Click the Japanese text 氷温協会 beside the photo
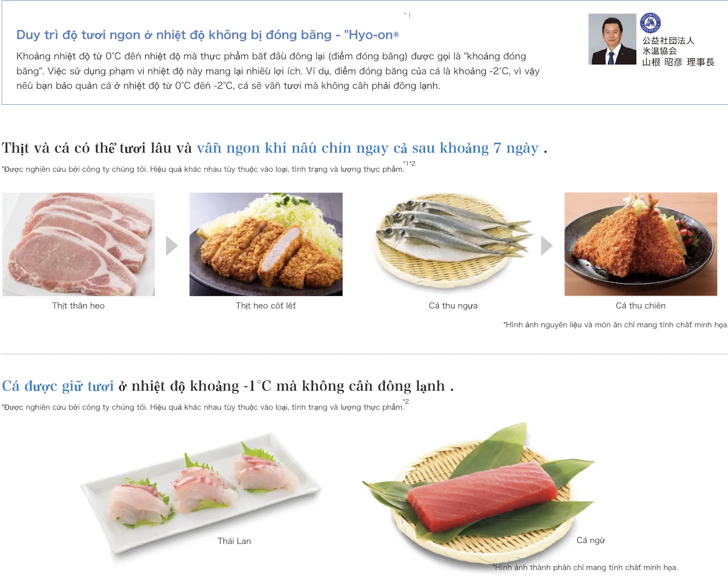 point(660,51)
